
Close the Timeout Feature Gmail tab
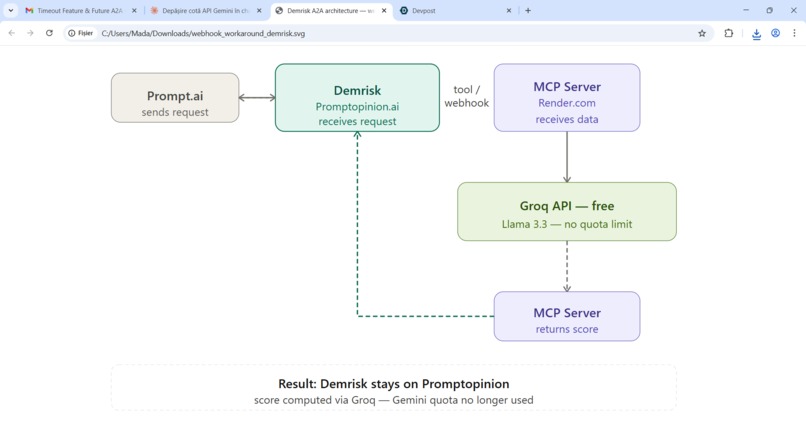(x=134, y=10)
